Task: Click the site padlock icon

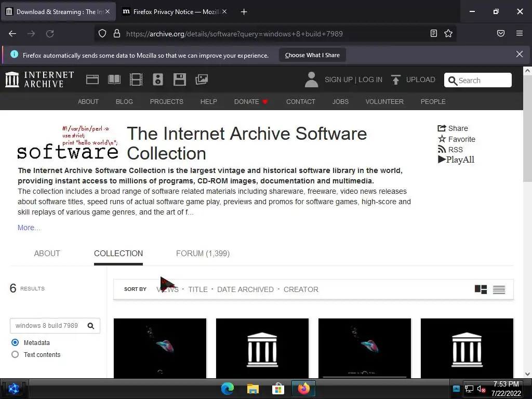Action: point(117,34)
